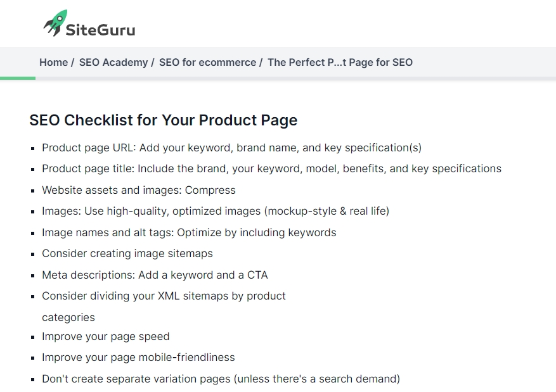Go to Home in the breadcrumb

coord(53,62)
